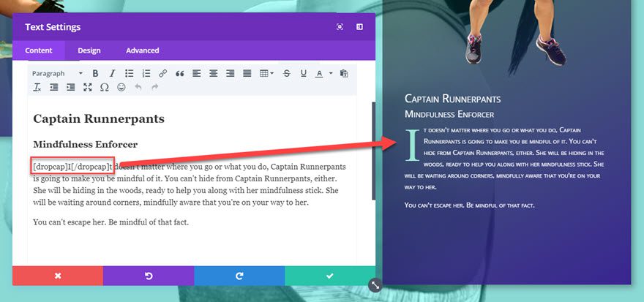Increase paragraph indent
Image resolution: width=644 pixels, height=302 pixels.
pos(71,87)
